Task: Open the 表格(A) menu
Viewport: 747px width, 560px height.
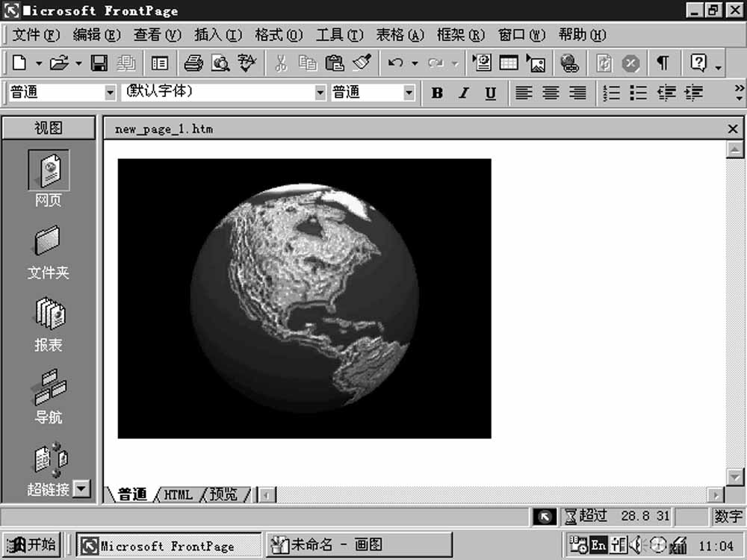Action: [x=400, y=35]
